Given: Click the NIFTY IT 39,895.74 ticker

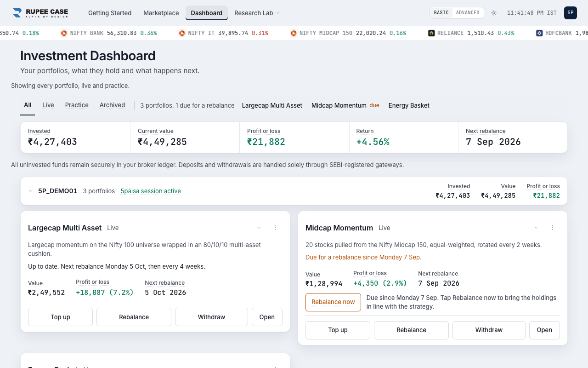Looking at the screenshot, I should (223, 33).
